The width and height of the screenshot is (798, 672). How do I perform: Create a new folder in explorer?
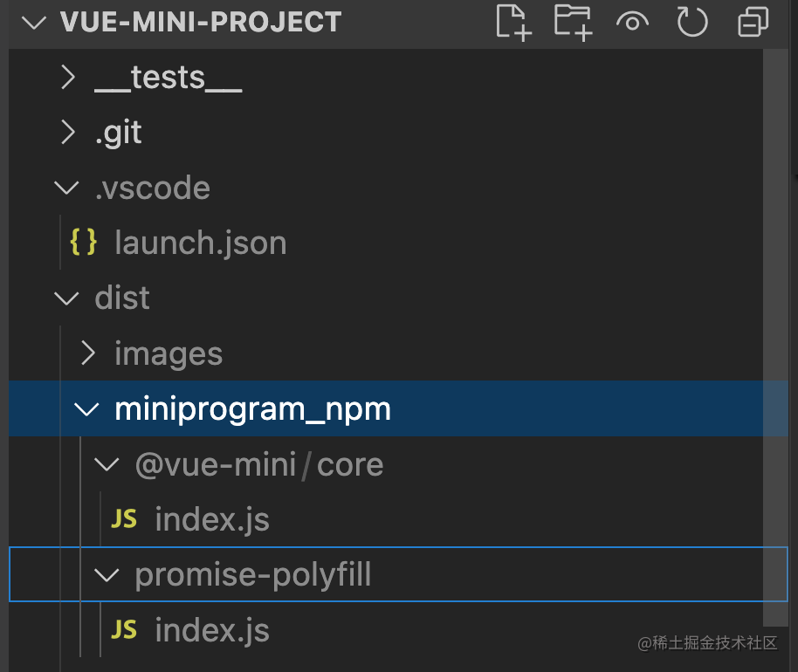[573, 23]
